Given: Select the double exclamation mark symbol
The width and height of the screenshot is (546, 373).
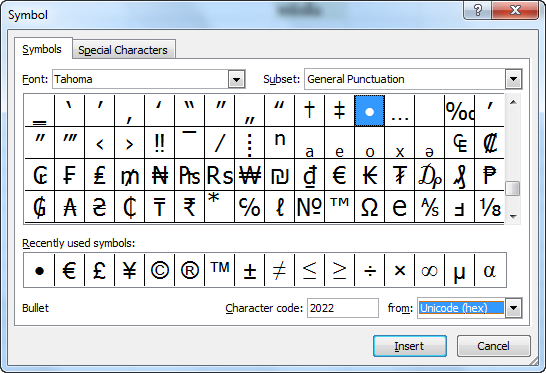Looking at the screenshot, I should (160, 142).
